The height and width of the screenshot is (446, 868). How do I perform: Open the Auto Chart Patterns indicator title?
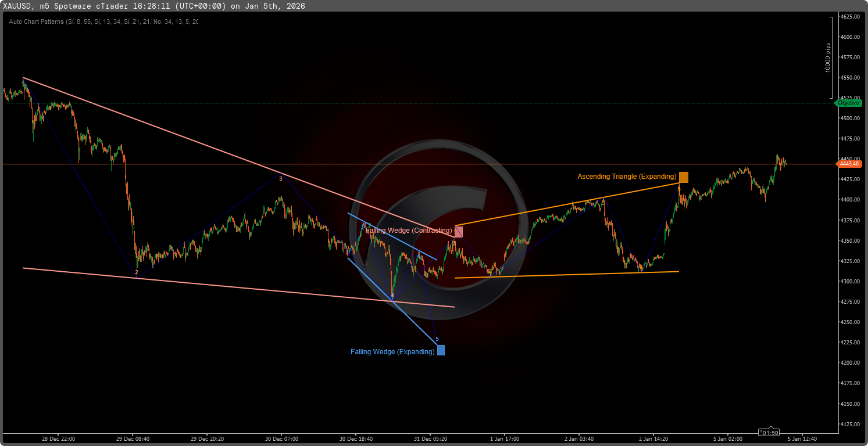click(103, 21)
